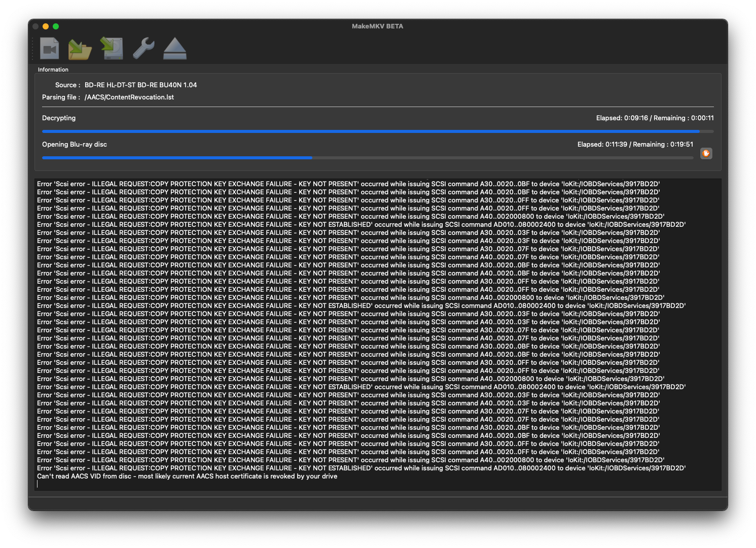Screen dimensions: 756x548
Task: Click the empty cursor line at the log's end
Action: tap(378, 484)
